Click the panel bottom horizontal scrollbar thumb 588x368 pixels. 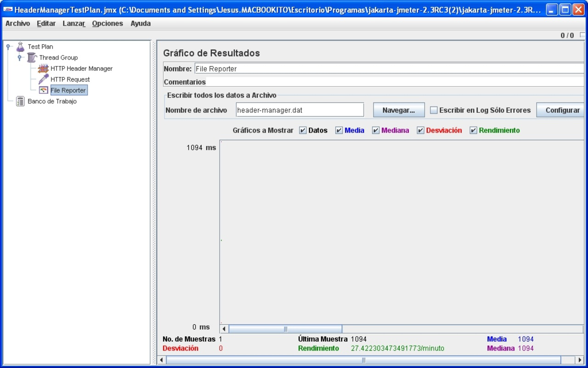pyautogui.click(x=363, y=360)
